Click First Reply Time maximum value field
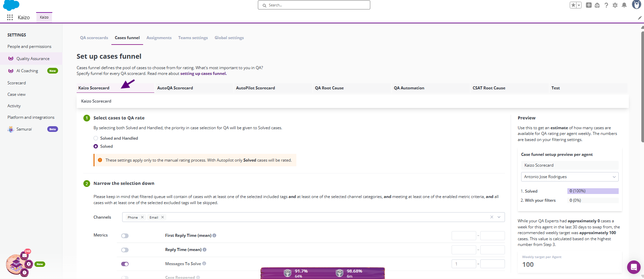Screen dimensions: 644x279 (x=492, y=235)
